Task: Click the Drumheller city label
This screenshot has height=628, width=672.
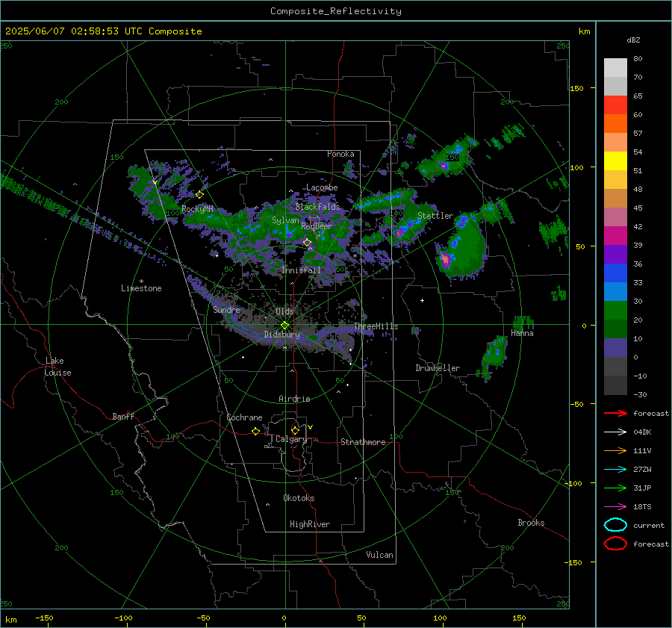Action: (438, 368)
